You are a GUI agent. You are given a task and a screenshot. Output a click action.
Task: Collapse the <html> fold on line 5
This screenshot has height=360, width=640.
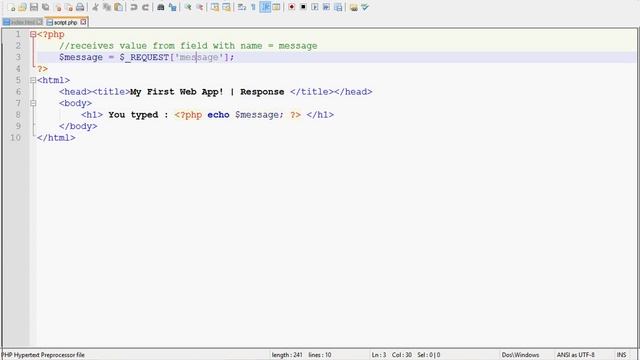coord(33,80)
